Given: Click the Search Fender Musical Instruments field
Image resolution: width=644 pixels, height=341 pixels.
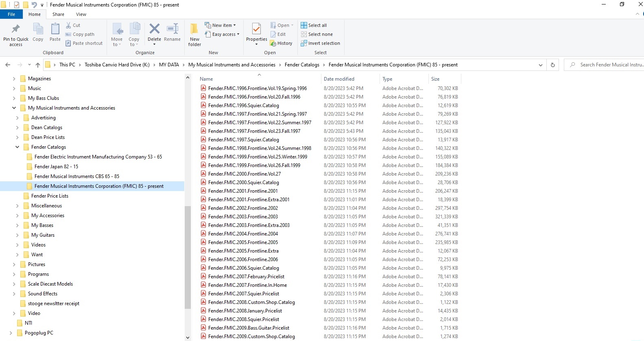Looking at the screenshot, I should (x=608, y=65).
